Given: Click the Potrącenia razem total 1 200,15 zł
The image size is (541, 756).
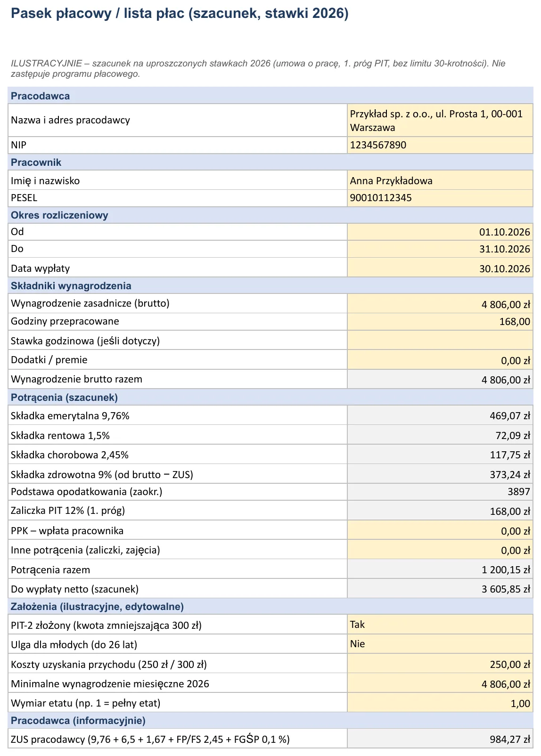Looking at the screenshot, I should click(x=440, y=569).
